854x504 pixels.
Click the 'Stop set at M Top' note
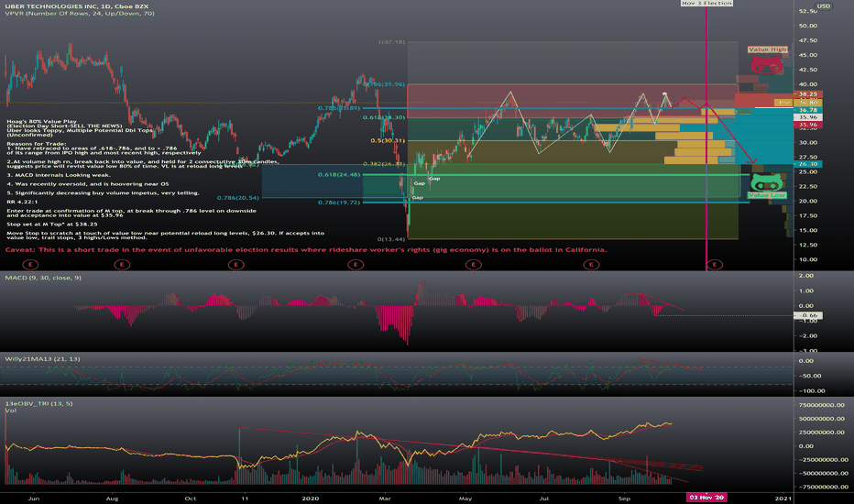[51, 224]
